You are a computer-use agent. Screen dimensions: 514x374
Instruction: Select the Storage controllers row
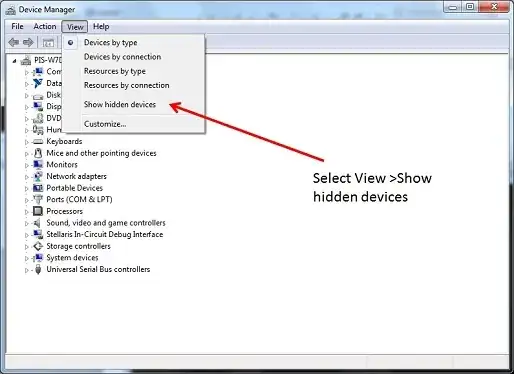point(78,246)
